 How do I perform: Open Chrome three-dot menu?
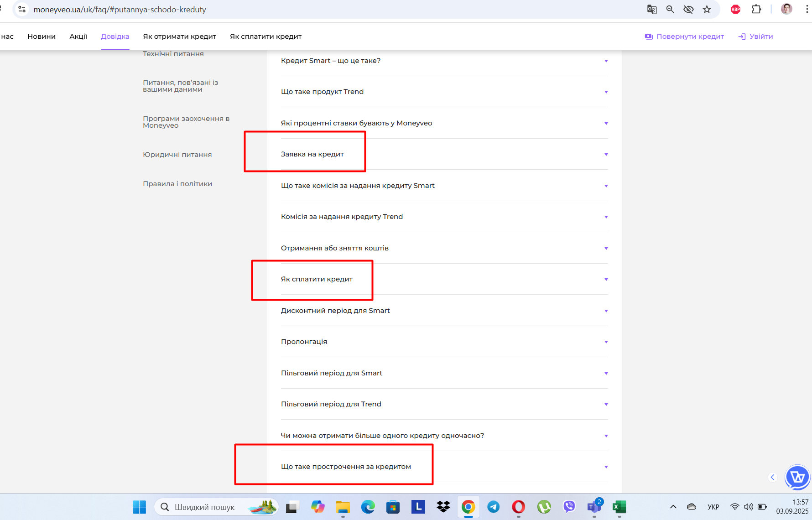[x=807, y=9]
